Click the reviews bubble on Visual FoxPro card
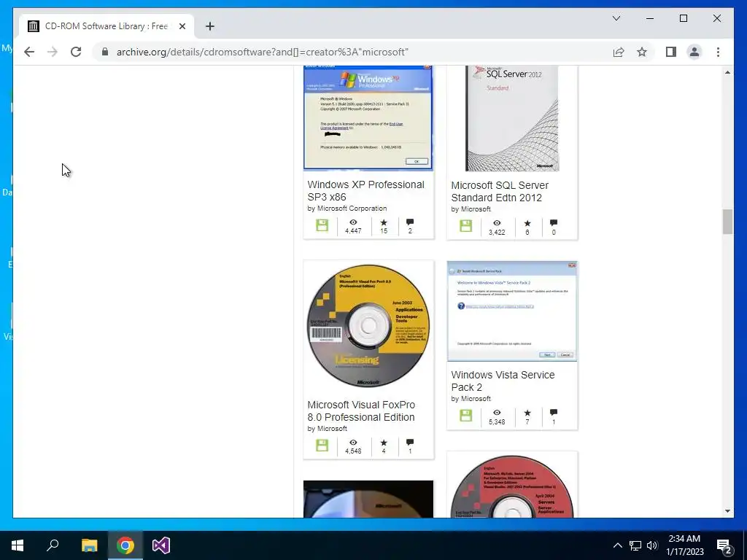The image size is (747, 560). 410,443
